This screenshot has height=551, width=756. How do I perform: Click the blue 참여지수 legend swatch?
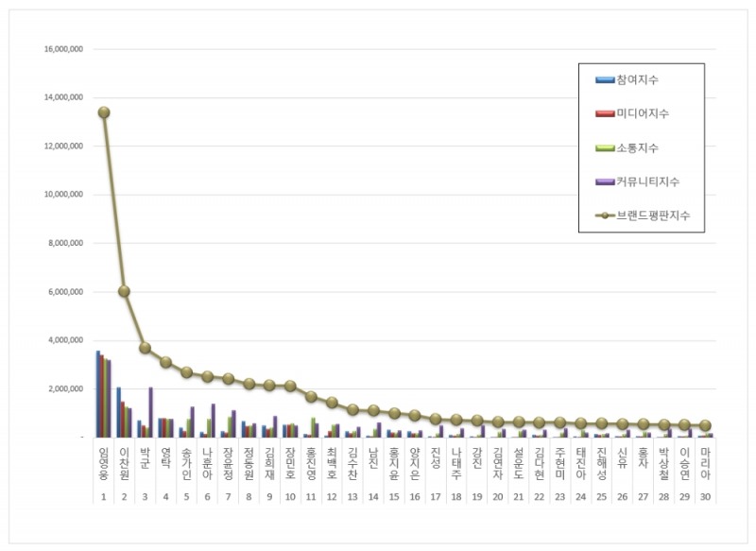[x=605, y=80]
